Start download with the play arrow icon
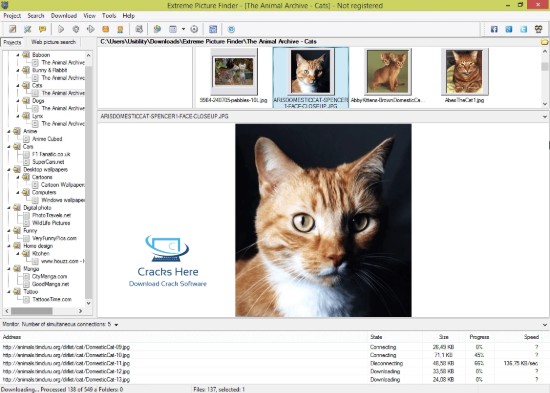The height and width of the screenshot is (393, 550). (x=61, y=29)
